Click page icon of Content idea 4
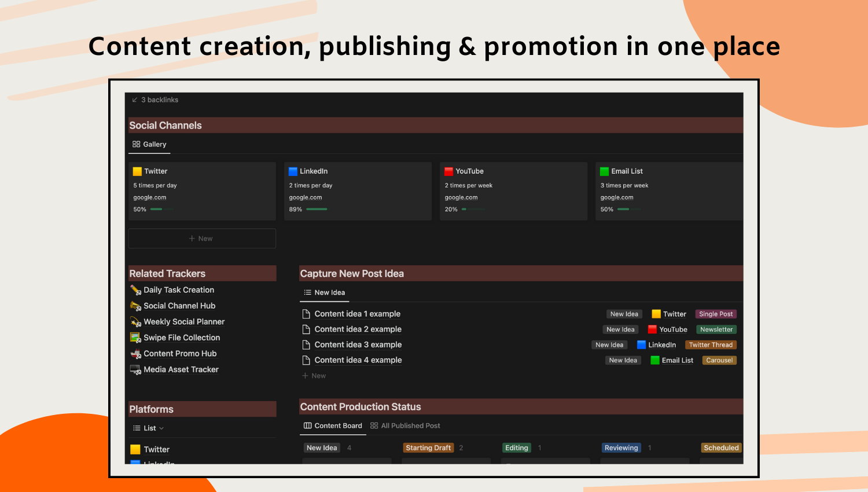This screenshot has height=492, width=868. (306, 360)
